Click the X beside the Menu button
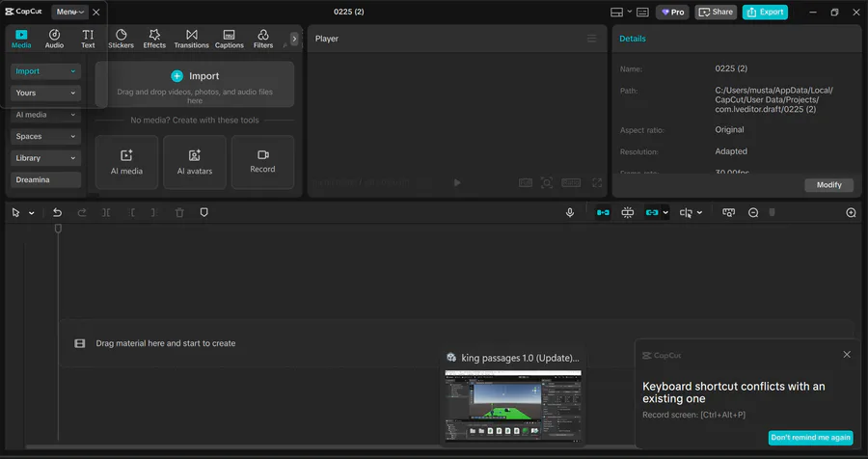868x459 pixels. 96,12
